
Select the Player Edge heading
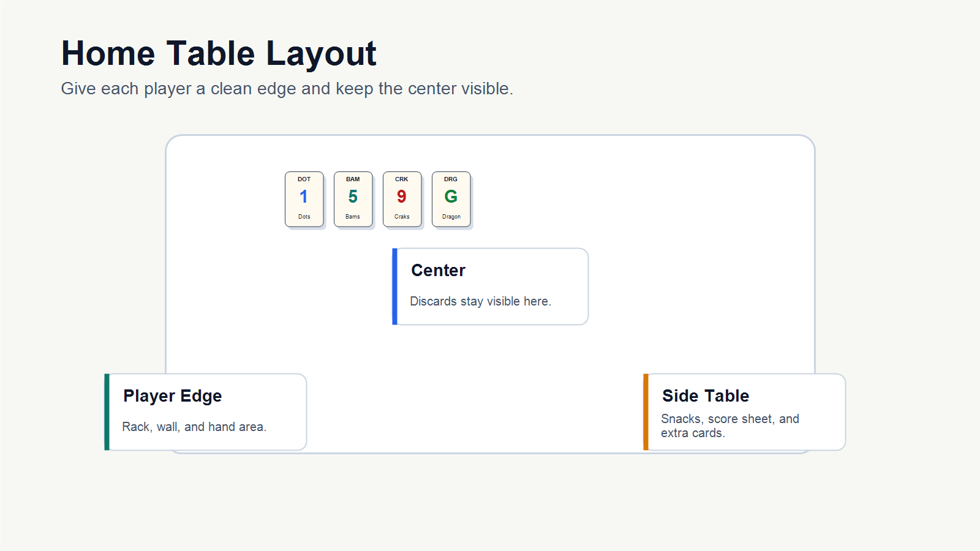(x=173, y=396)
